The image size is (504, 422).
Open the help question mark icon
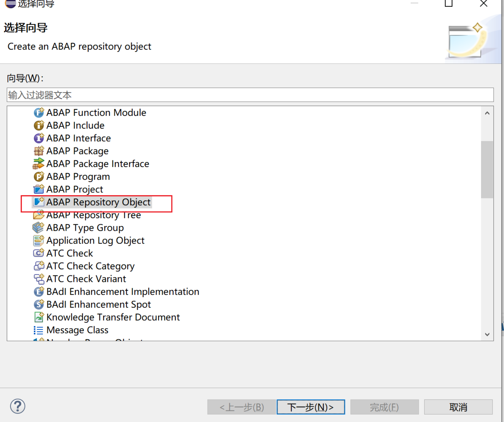[x=18, y=406]
